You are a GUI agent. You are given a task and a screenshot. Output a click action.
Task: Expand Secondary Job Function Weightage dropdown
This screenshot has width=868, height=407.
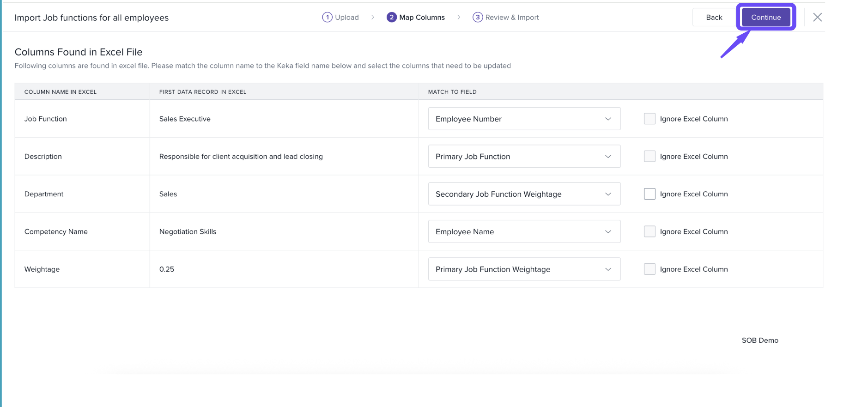tap(524, 194)
